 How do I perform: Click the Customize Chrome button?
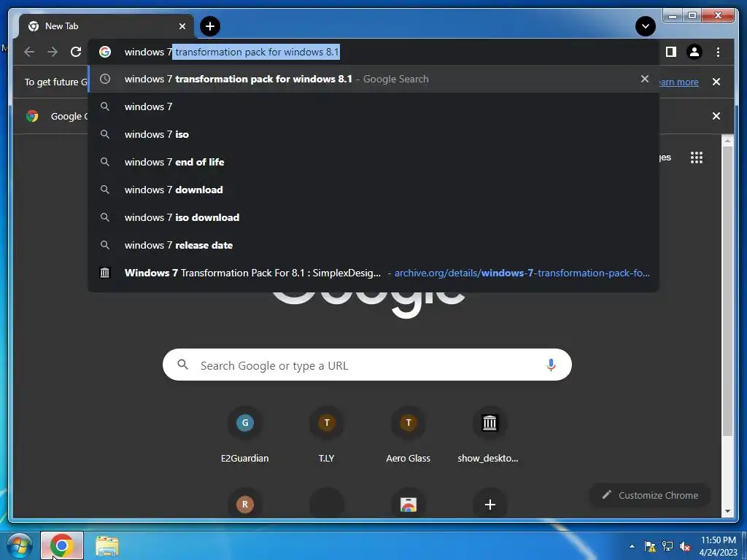[x=650, y=495]
